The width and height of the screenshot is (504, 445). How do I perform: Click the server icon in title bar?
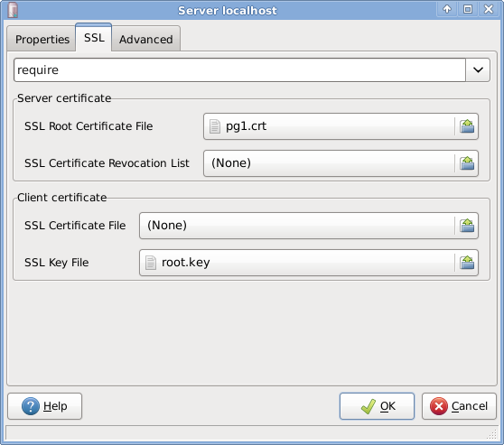pyautogui.click(x=13, y=10)
